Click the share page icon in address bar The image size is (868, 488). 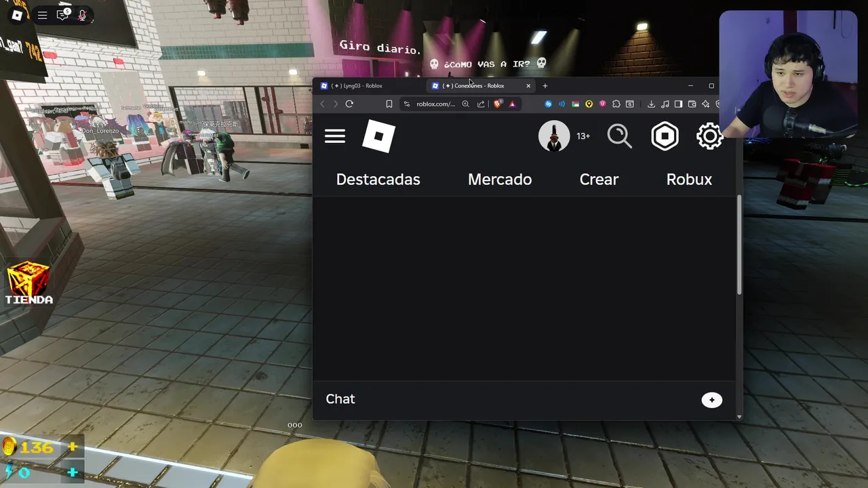(x=481, y=104)
